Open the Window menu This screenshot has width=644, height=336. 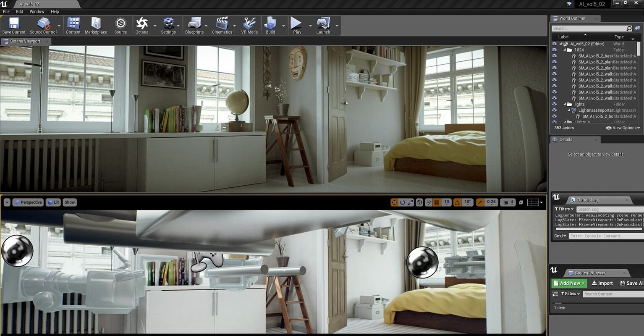pyautogui.click(x=37, y=12)
